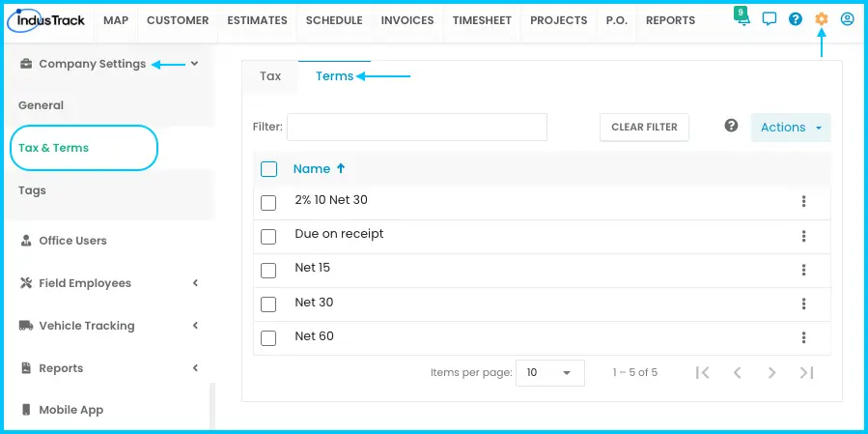This screenshot has width=868, height=434.
Task: Select Tags in the sidebar
Action: (x=32, y=190)
